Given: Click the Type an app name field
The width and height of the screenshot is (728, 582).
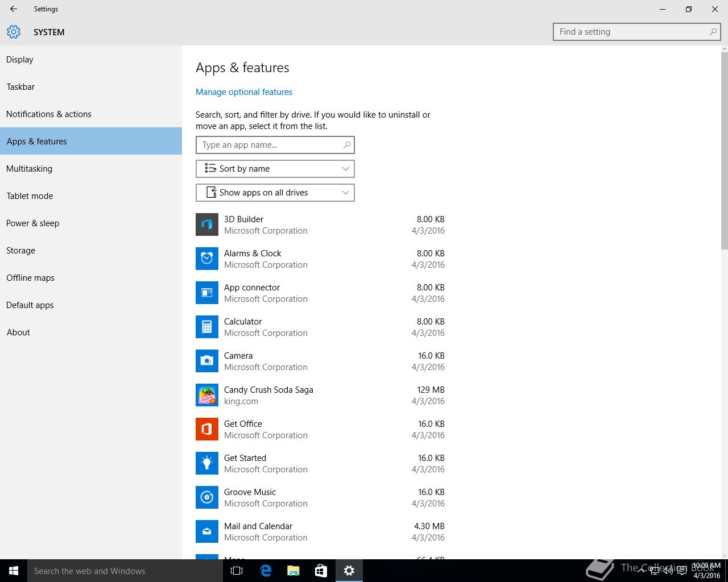Looking at the screenshot, I should click(x=275, y=145).
